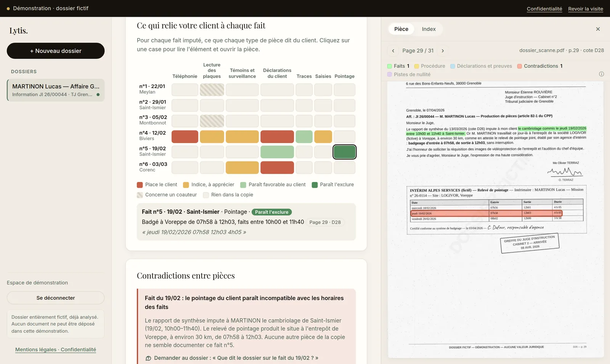The width and height of the screenshot is (610, 364).
Task: Click the "Traces" column header
Action: click(x=304, y=76)
